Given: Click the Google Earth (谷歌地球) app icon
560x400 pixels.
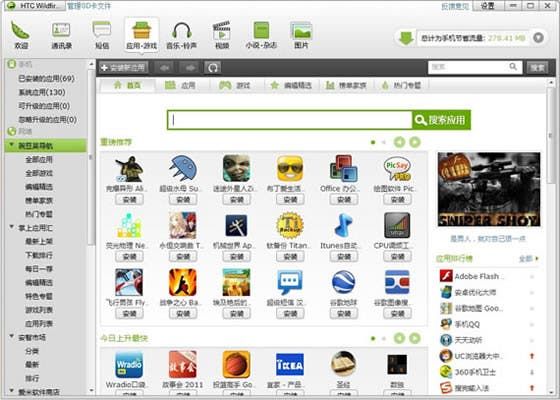Looking at the screenshot, I should [344, 282].
